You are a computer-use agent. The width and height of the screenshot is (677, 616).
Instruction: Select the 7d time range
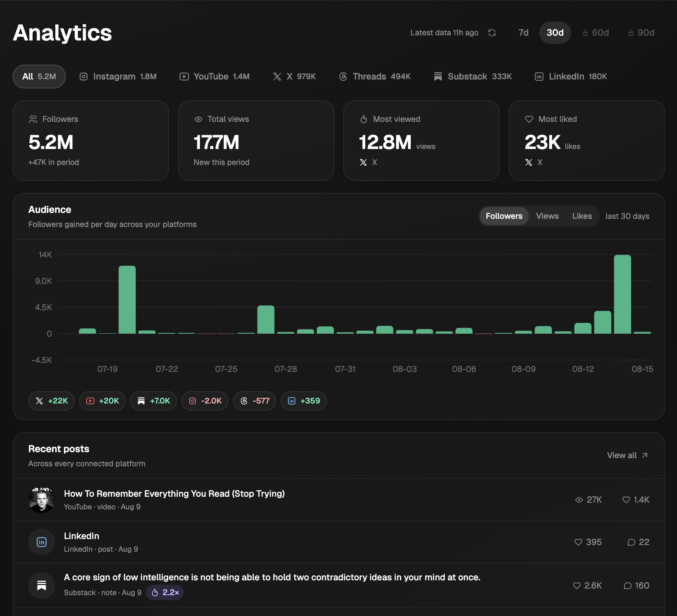tap(523, 33)
